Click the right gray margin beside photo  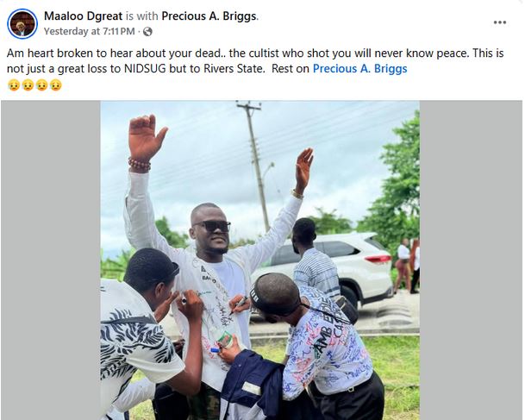pyautogui.click(x=471, y=260)
